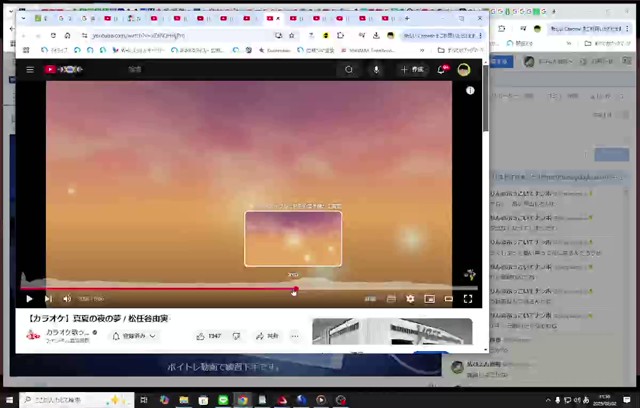This screenshot has height=408, width=640.
Task: Click the blue button in background window
Action: click(x=611, y=155)
